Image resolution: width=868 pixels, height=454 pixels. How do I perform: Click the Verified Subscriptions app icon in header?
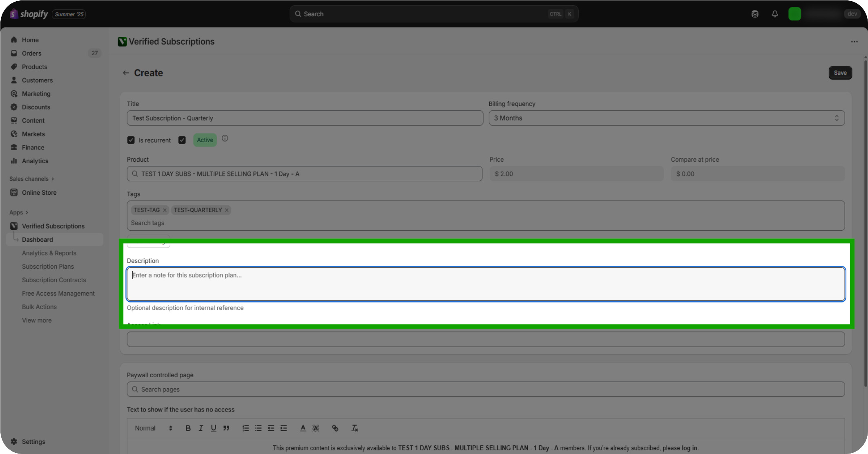pos(122,42)
